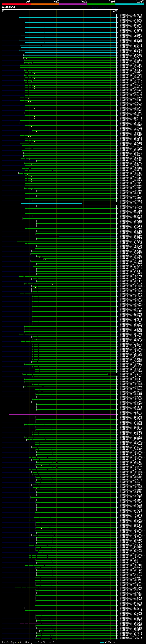The image size is (146, 644).
Task: Select label UniRef100_A7P421
Action: [x=131, y=75]
